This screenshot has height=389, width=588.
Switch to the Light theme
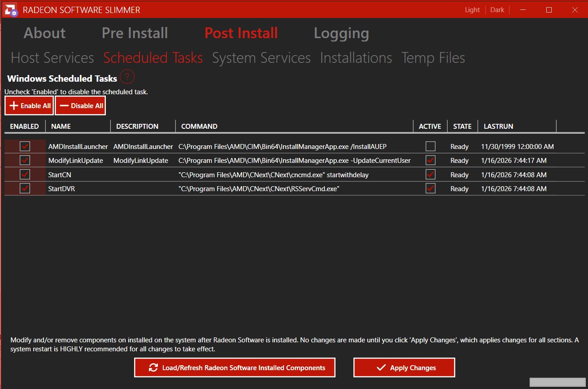tap(472, 10)
